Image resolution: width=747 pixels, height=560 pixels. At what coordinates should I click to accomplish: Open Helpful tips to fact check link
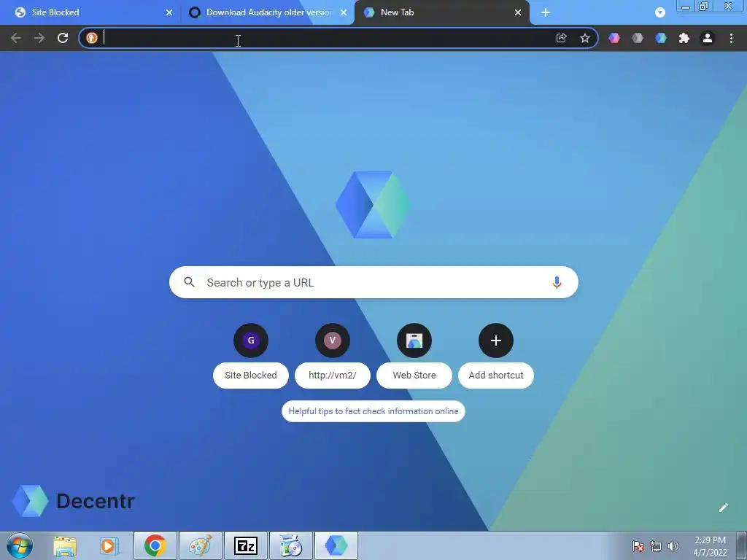coord(373,411)
